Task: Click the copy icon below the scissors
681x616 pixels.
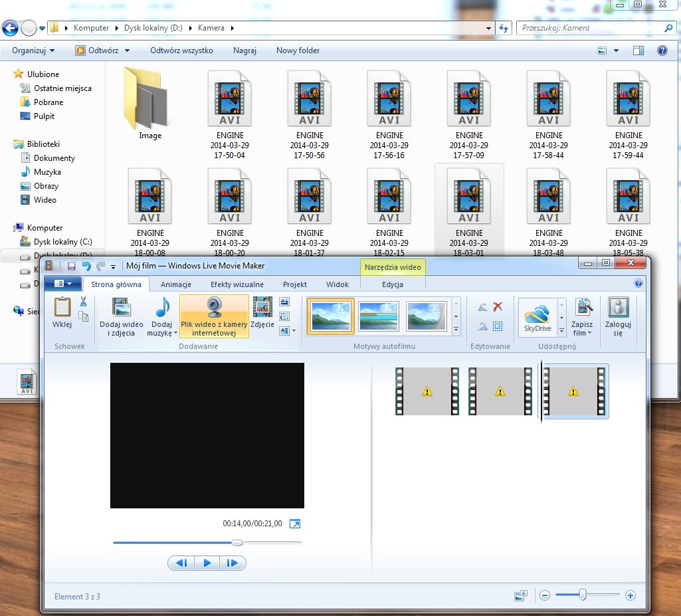Action: pos(84,317)
